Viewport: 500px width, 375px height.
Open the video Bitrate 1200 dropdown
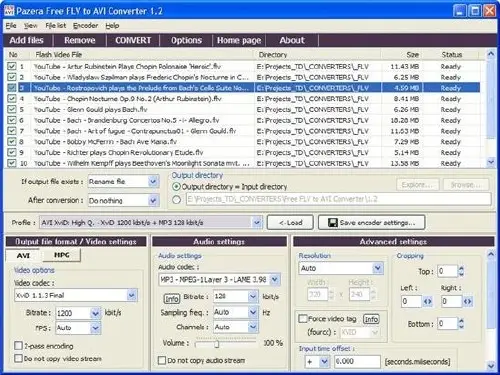tap(95, 313)
